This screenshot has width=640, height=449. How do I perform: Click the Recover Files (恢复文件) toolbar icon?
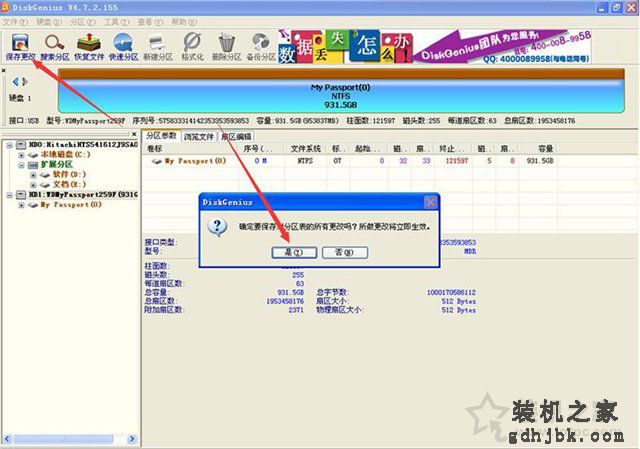click(89, 47)
